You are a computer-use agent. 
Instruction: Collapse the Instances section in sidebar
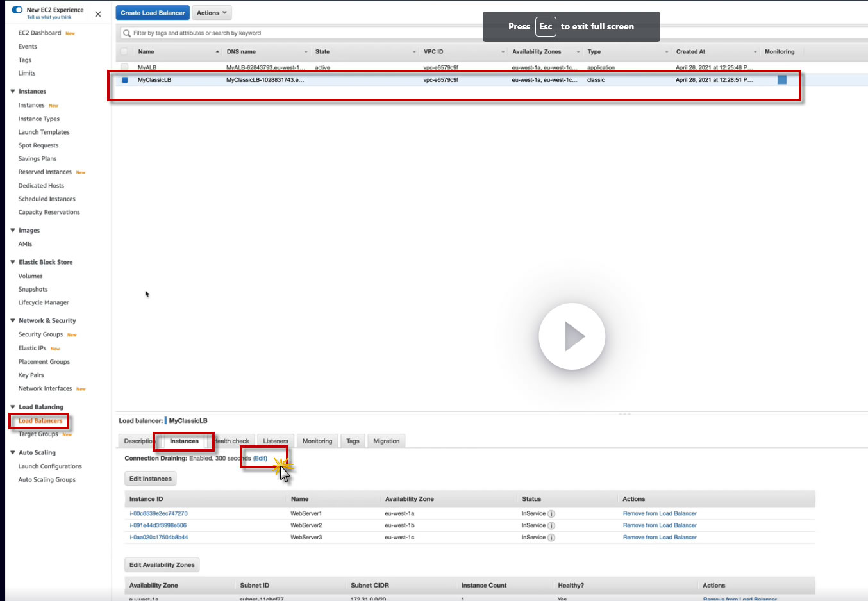(13, 92)
